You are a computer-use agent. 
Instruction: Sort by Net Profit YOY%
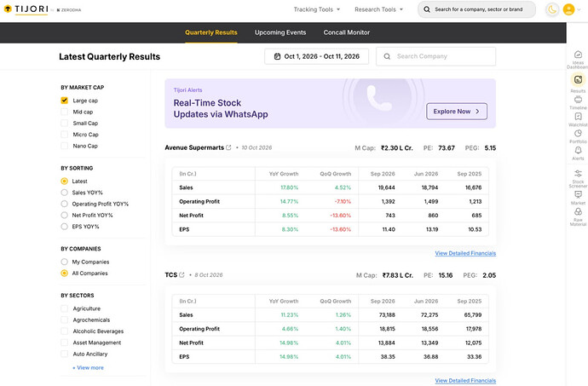pyautogui.click(x=65, y=215)
